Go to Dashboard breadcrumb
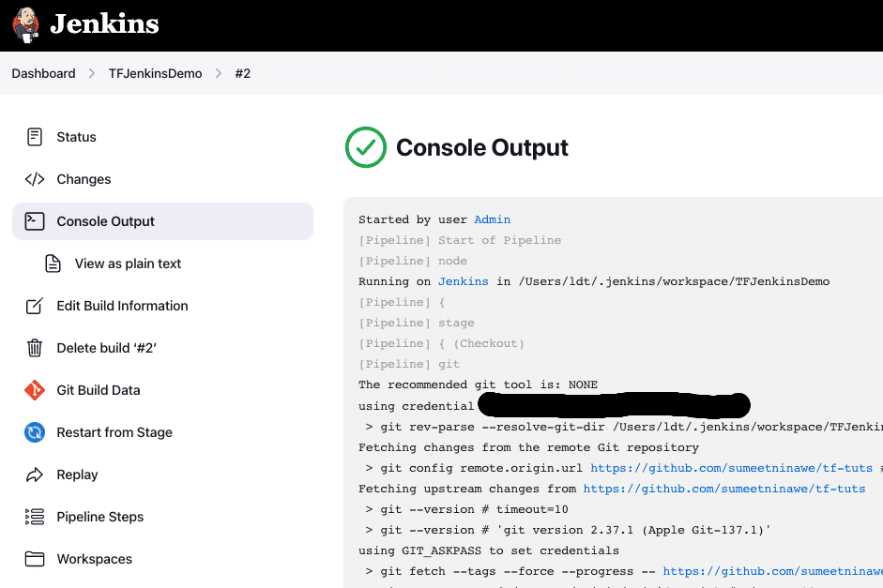883x588 pixels. click(x=43, y=74)
